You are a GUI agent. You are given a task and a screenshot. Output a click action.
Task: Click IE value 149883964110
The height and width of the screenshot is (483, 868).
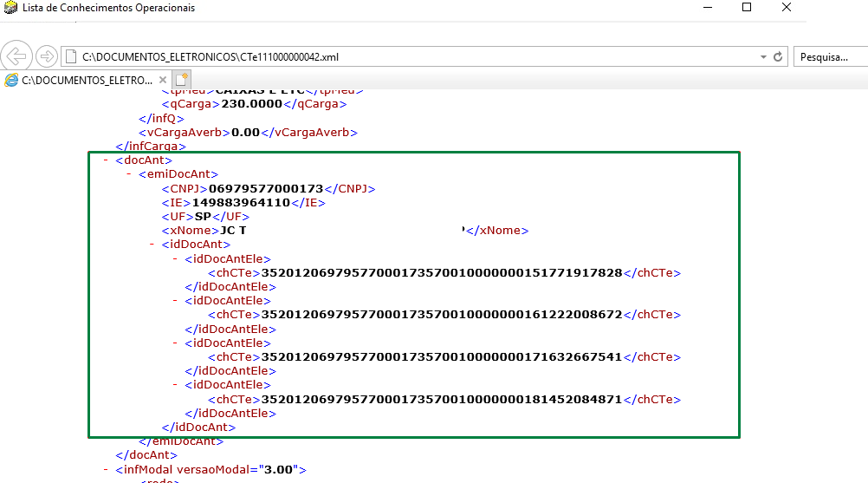click(x=241, y=203)
